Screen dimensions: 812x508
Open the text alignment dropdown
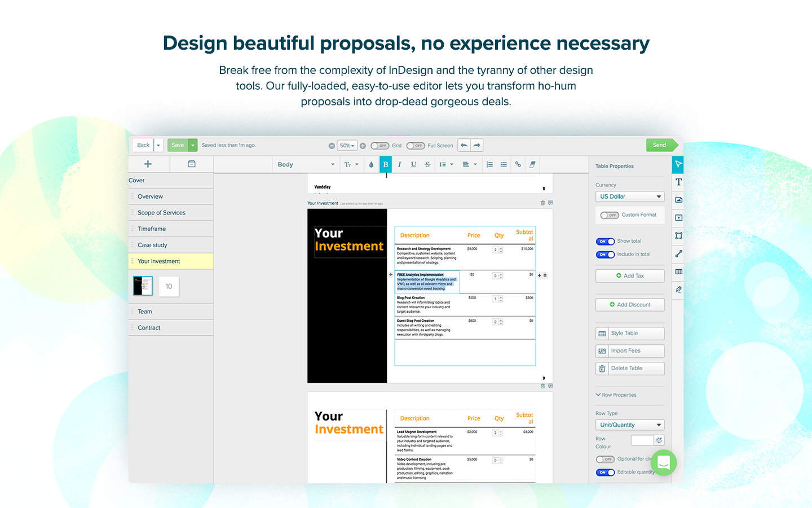[469, 164]
